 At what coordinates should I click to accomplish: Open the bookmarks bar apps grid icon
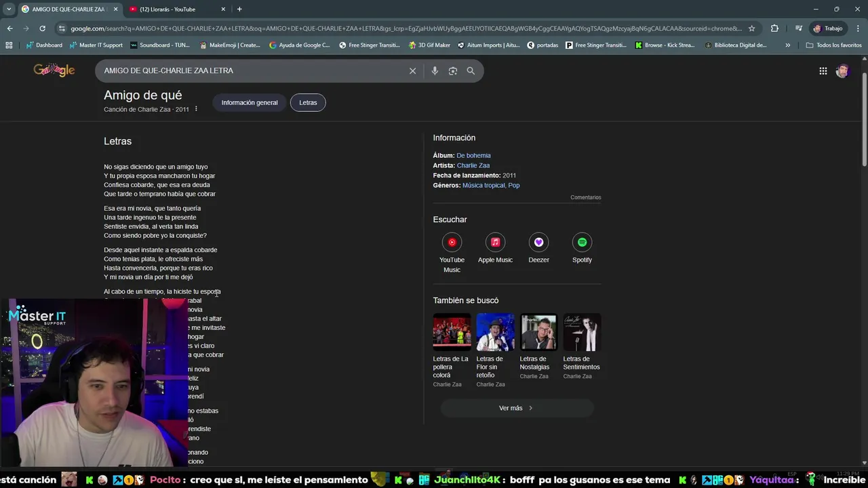pyautogui.click(x=9, y=45)
